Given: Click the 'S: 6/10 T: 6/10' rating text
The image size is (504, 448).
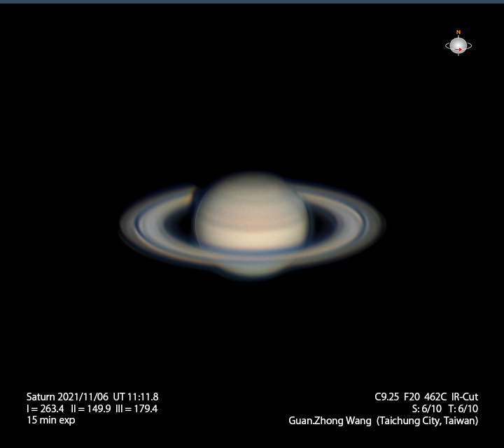Looking at the screenshot, I should (x=445, y=409).
